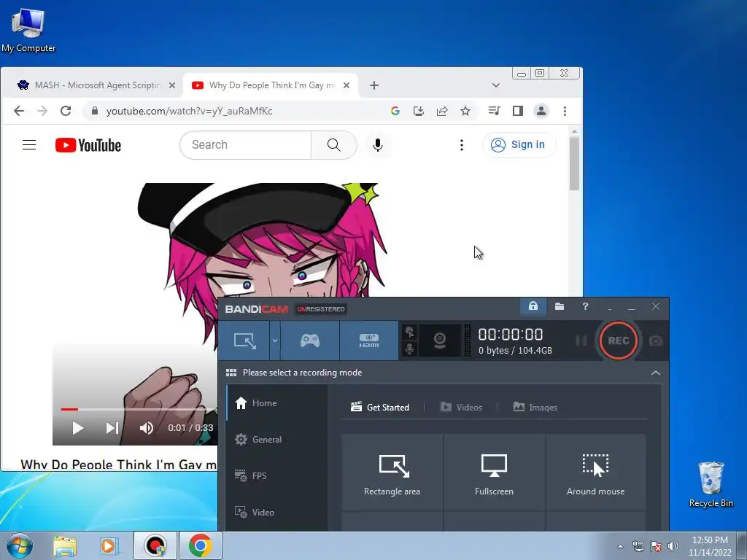Switch to Get Started tab
The image size is (747, 560).
380,407
